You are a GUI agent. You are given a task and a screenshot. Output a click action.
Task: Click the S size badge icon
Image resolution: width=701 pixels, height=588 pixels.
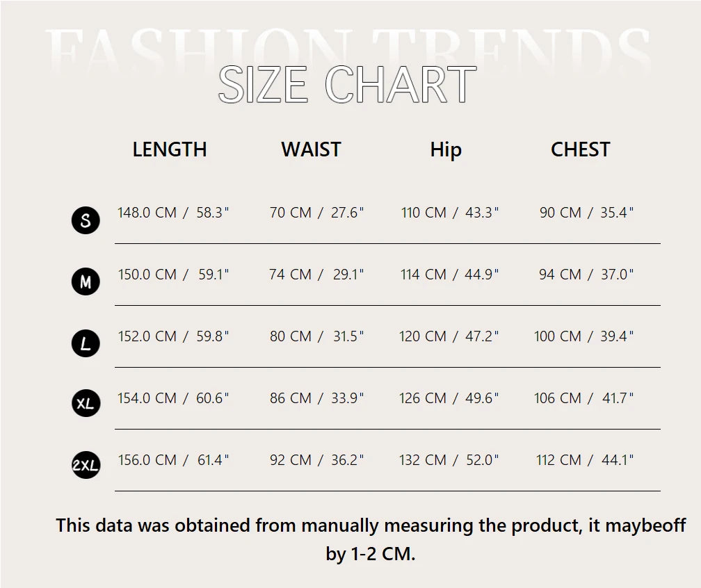pos(86,220)
